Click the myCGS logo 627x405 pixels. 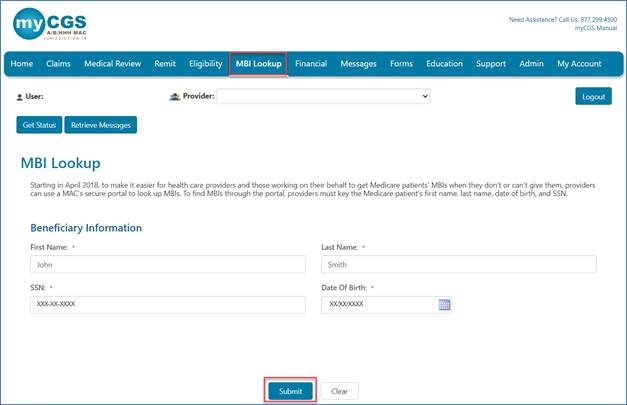coord(50,25)
